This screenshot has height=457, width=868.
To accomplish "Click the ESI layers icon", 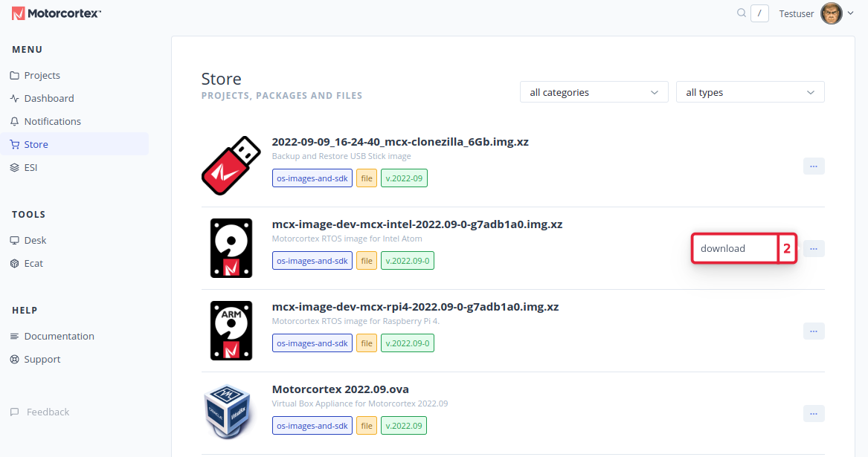I will pos(14,168).
